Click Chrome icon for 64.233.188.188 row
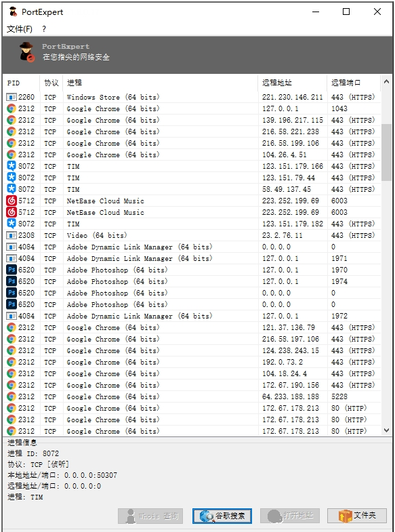The image size is (395, 532). pyautogui.click(x=12, y=396)
